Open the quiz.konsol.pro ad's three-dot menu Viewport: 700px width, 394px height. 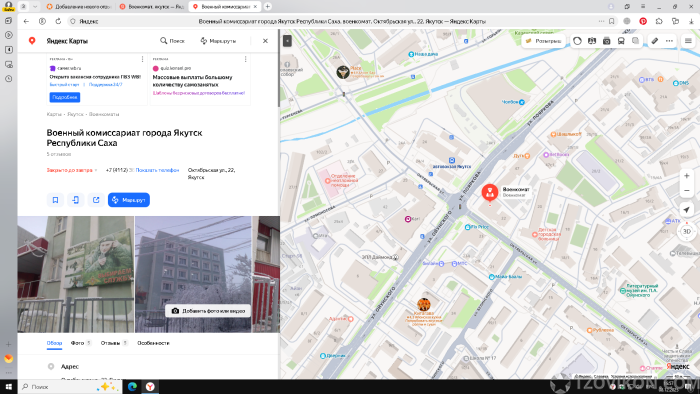click(246, 59)
